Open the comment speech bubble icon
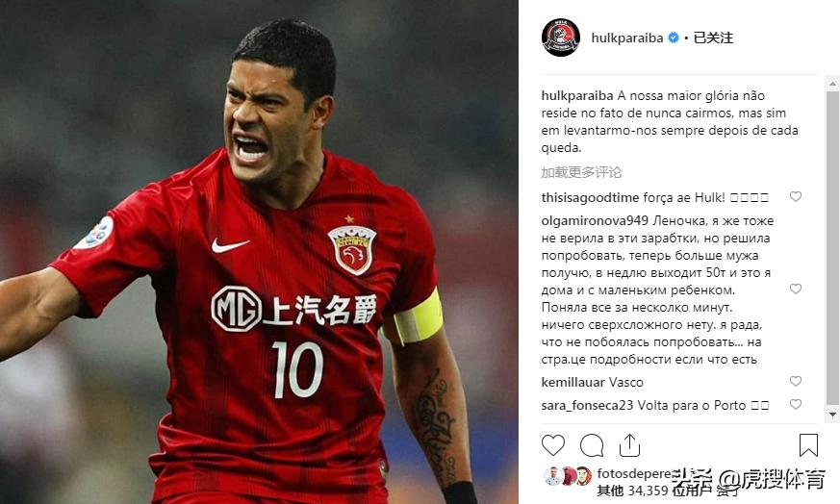The height and width of the screenshot is (504, 840). [592, 445]
